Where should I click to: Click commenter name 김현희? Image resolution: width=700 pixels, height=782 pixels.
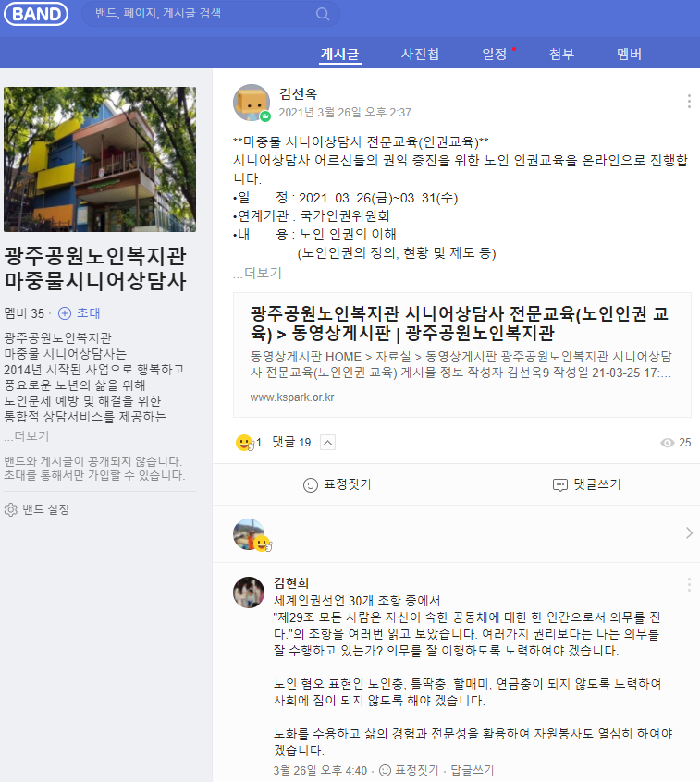pos(291,583)
